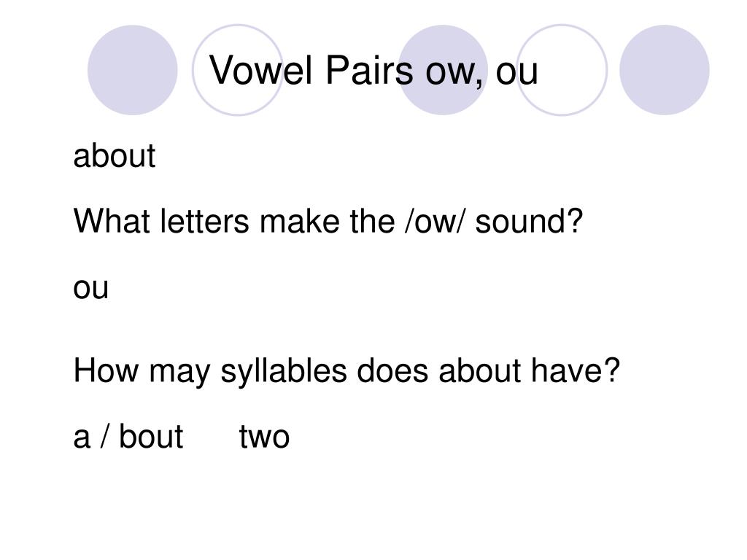Click the word 'bout' in the syllable line
Image resolution: width=747 pixels, height=560 pixels.
(151, 436)
